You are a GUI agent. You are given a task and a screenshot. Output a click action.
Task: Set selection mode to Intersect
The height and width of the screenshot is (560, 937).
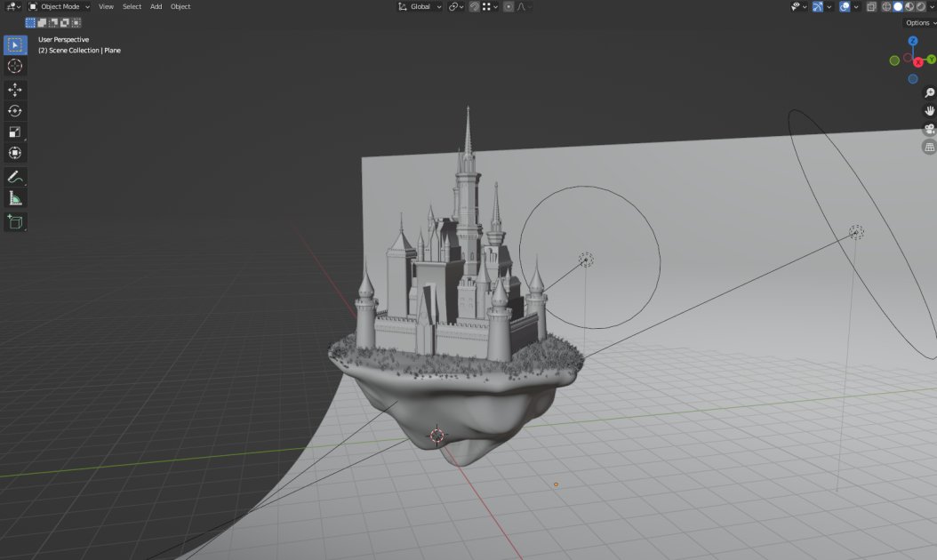76,23
